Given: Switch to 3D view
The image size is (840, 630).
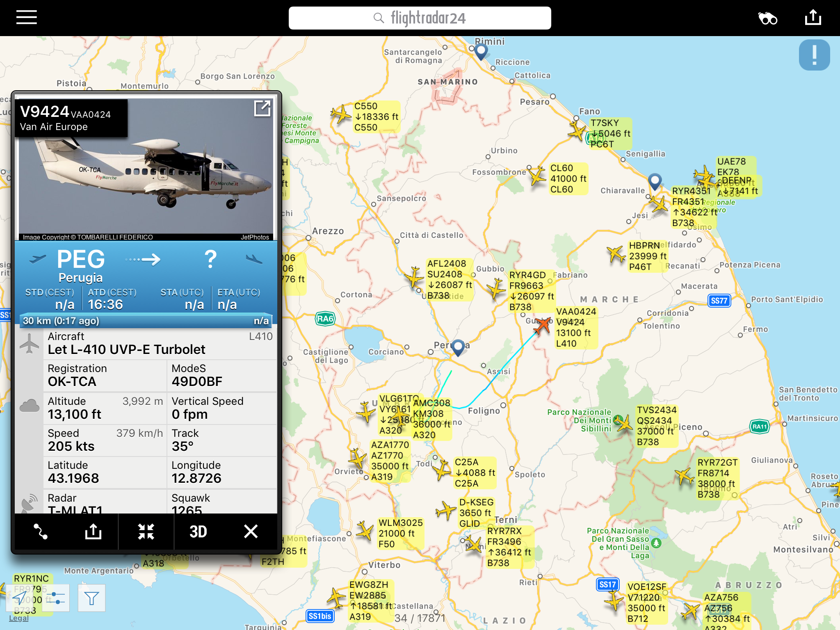Looking at the screenshot, I should (x=198, y=531).
